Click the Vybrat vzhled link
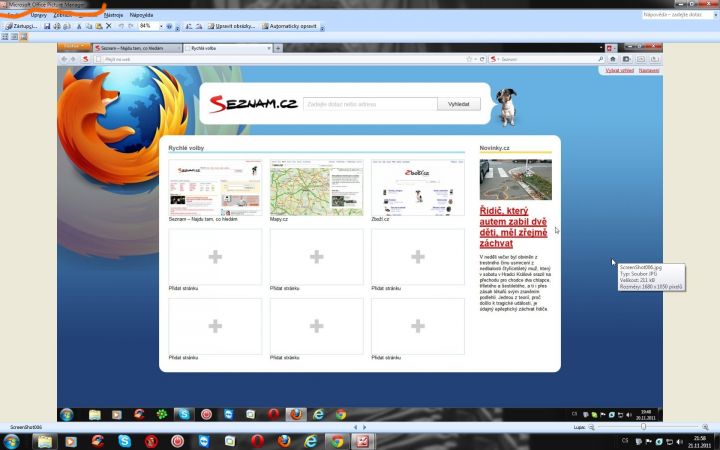This screenshot has width=720, height=450. (619, 70)
